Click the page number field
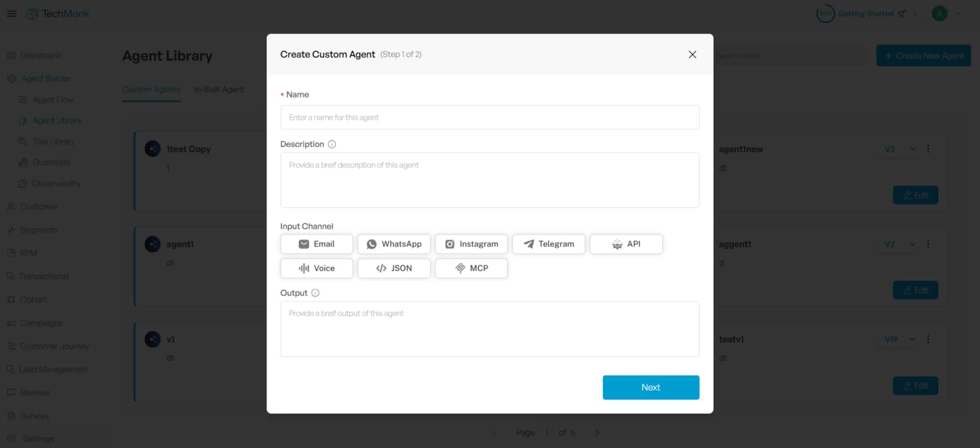 (x=547, y=432)
